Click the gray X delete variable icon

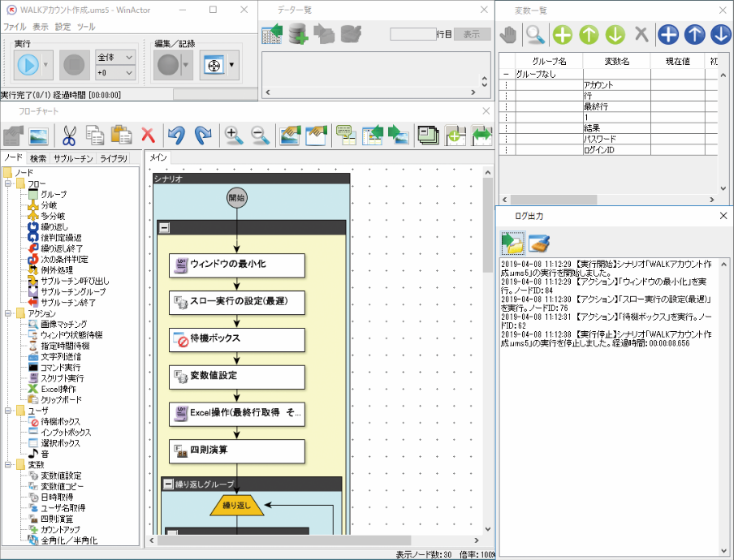click(x=641, y=34)
